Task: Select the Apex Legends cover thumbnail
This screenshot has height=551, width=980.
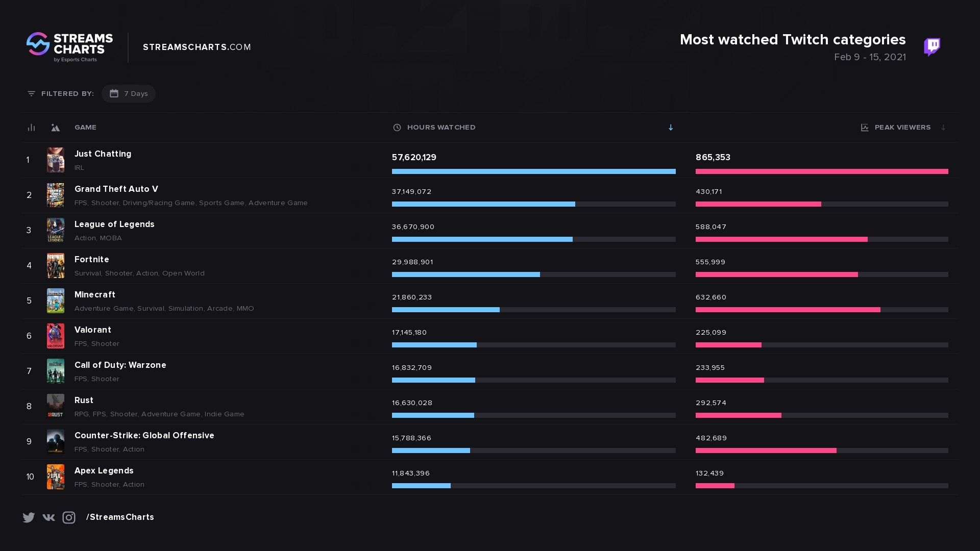Action: click(x=56, y=477)
